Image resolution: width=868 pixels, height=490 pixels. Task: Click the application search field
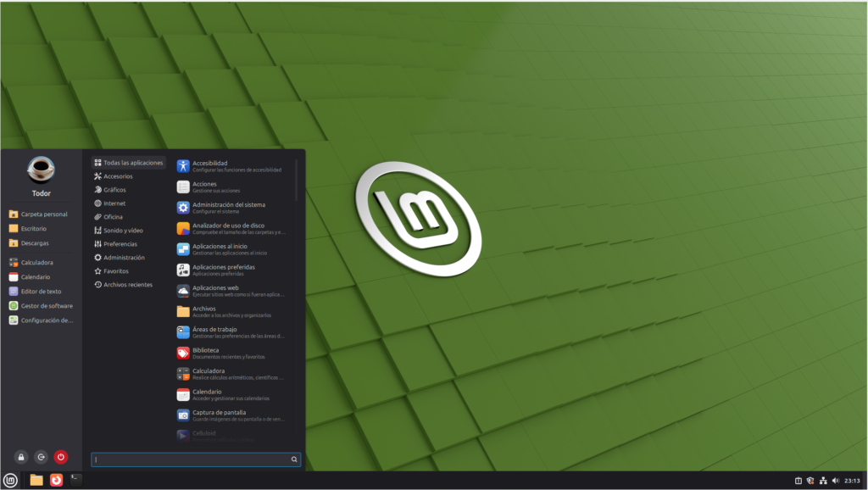[192, 459]
